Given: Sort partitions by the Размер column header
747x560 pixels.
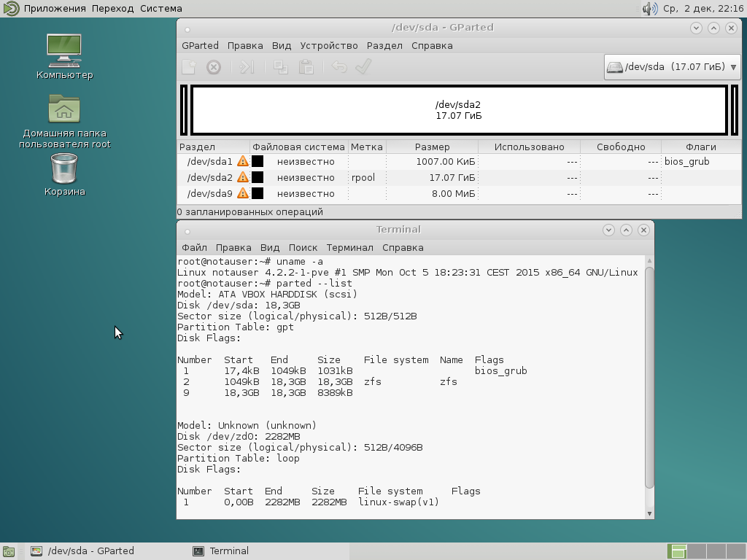Looking at the screenshot, I should [x=432, y=147].
